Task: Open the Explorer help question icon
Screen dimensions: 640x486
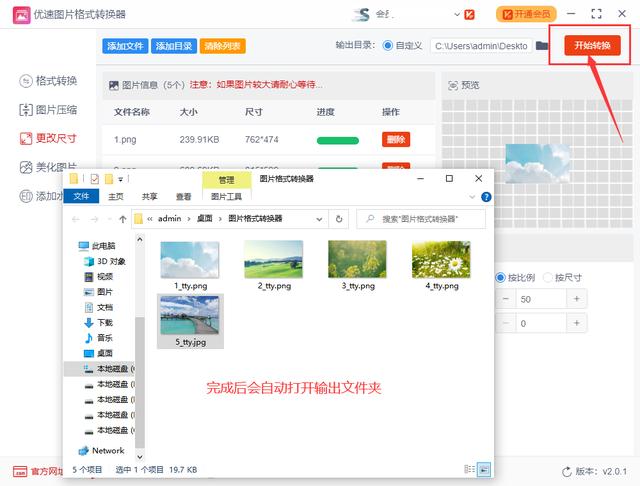Action: pos(486,197)
